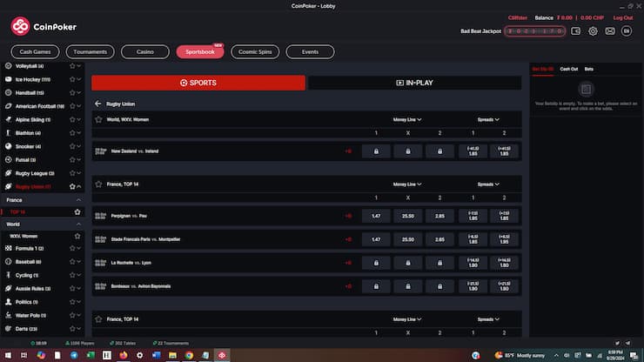This screenshot has width=644, height=362.
Task: Click locked Money Line 1 for New Zealand vs Ireland
Action: (x=376, y=151)
